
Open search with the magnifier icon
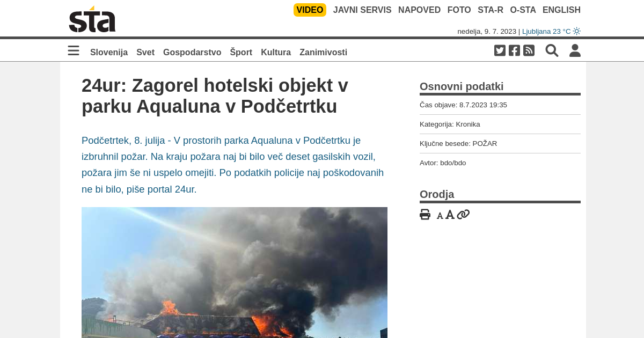(x=552, y=50)
